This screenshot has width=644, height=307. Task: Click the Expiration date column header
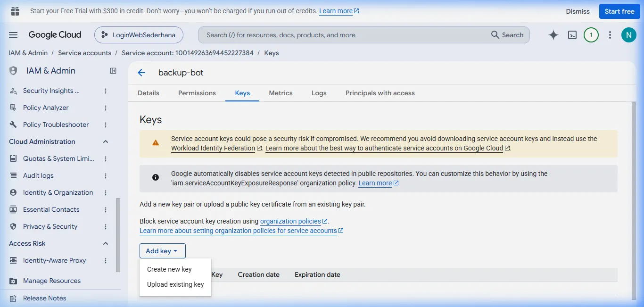click(x=317, y=274)
